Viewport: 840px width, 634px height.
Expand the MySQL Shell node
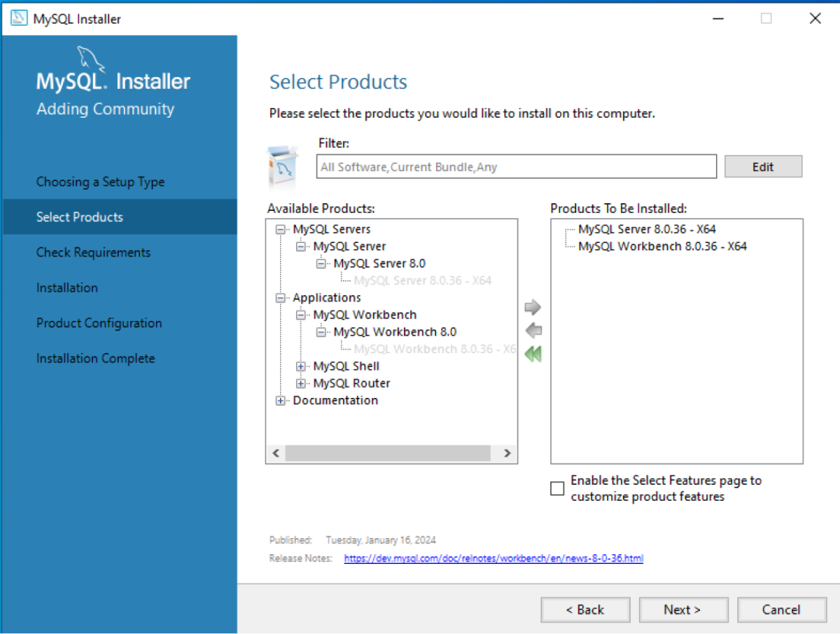click(x=301, y=366)
